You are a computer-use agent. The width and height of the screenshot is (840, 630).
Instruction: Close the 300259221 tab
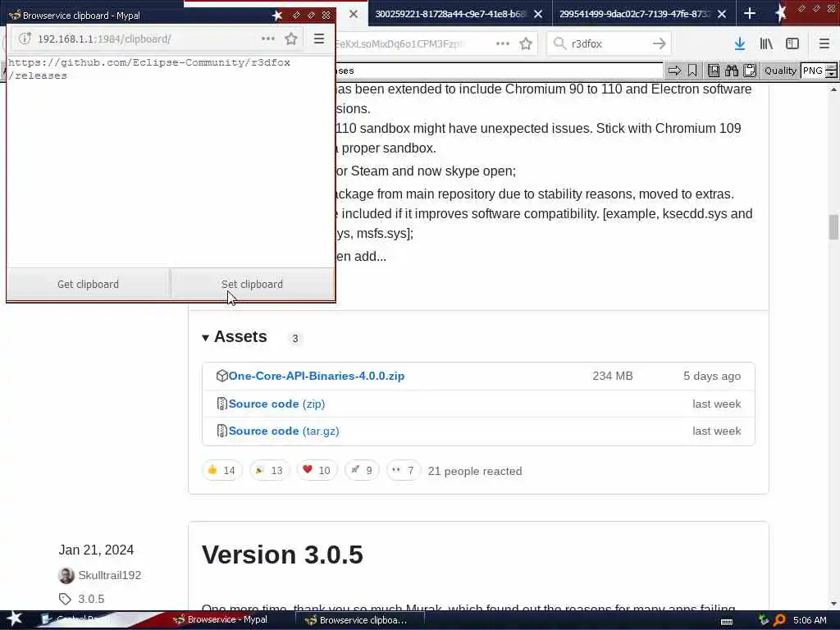(538, 14)
